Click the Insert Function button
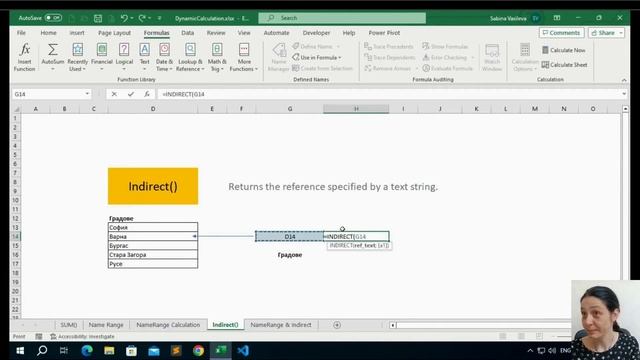640x360 pixels. coord(24,57)
